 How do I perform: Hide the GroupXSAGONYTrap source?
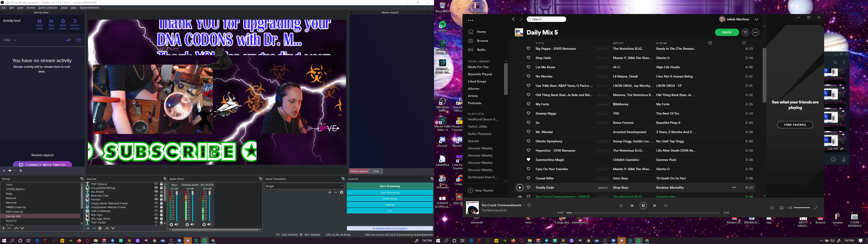tap(156, 188)
